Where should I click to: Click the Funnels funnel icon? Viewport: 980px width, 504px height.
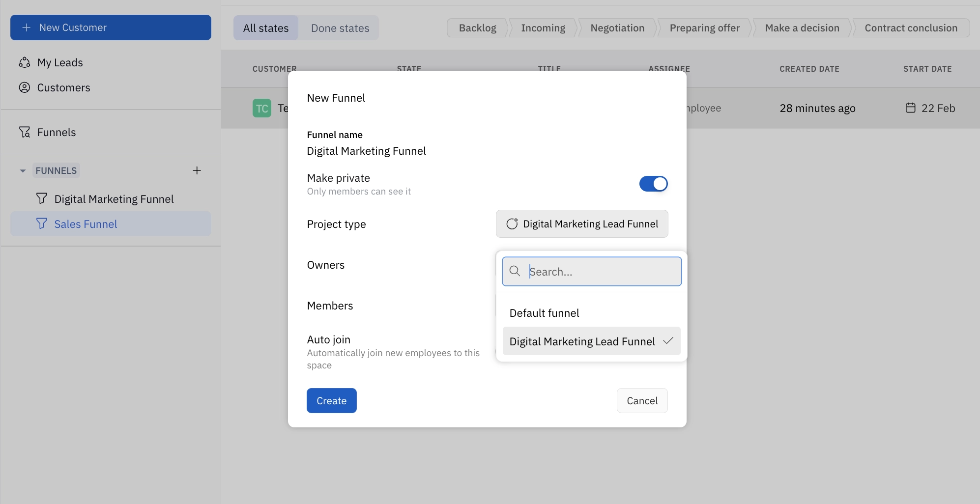point(24,132)
